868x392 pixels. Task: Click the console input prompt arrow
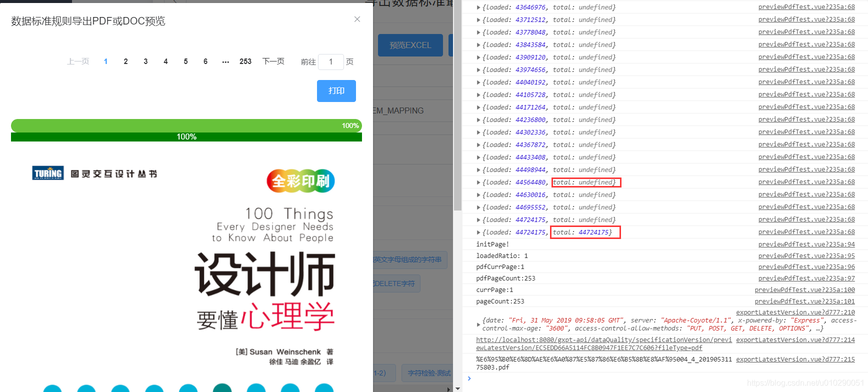(469, 378)
